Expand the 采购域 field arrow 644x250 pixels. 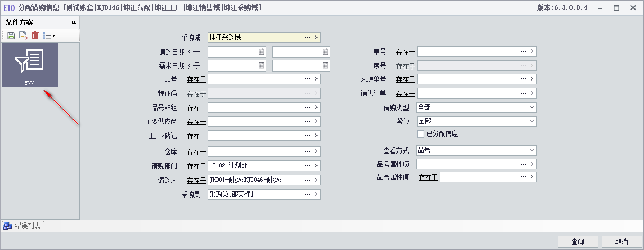pos(316,38)
